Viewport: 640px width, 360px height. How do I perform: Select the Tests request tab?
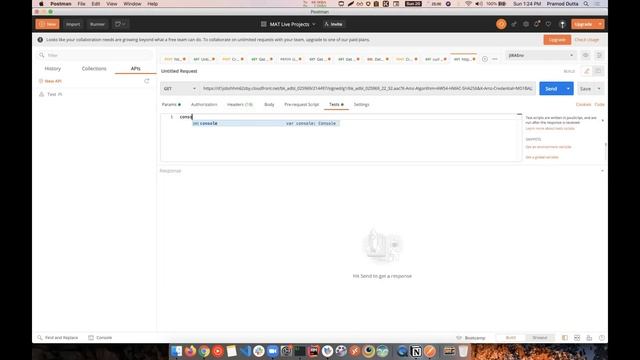pyautogui.click(x=336, y=104)
